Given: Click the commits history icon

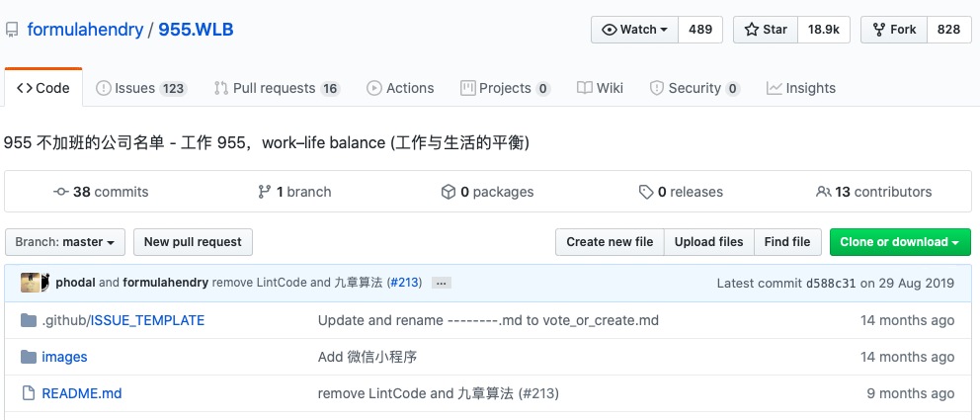Looking at the screenshot, I should pos(61,192).
